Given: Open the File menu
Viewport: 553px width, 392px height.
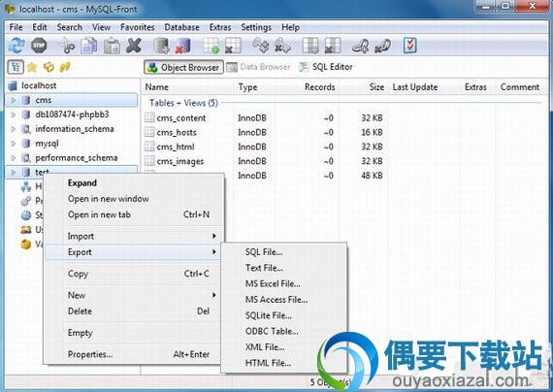Looking at the screenshot, I should [x=16, y=27].
